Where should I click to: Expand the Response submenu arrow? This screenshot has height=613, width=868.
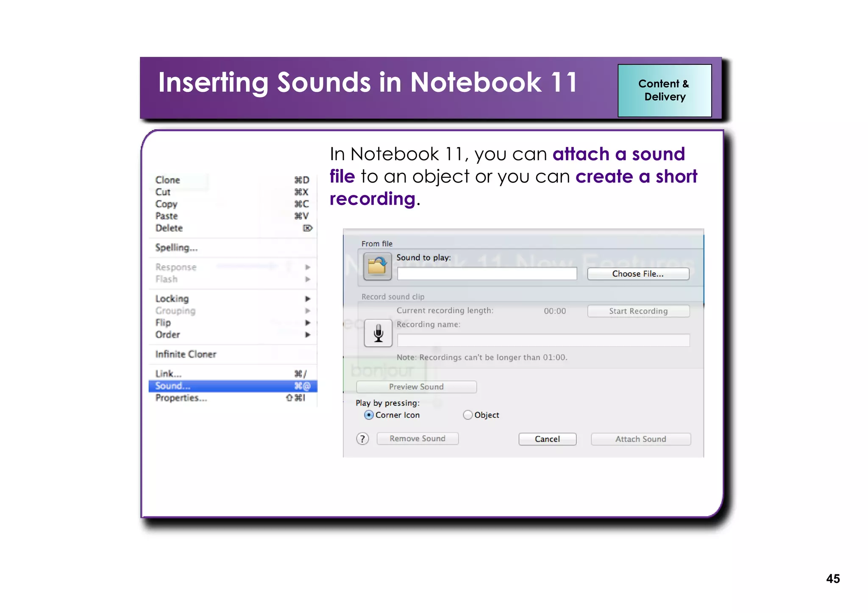tap(308, 267)
